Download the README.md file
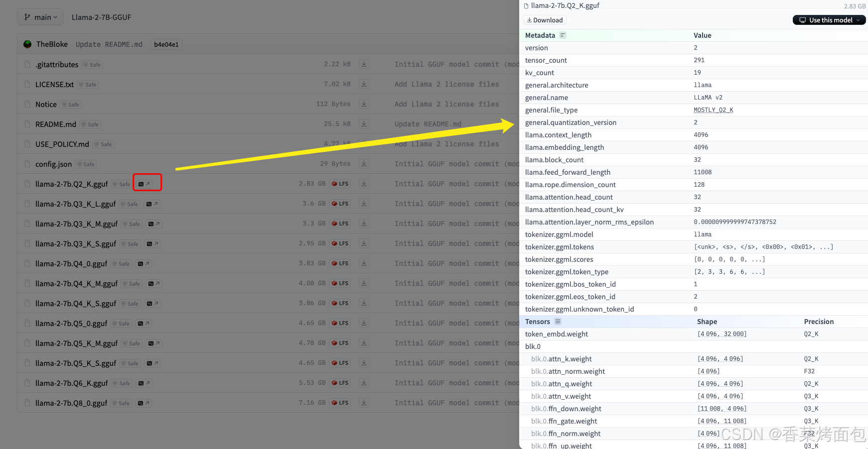Screen dimensions: 868x449 (364, 124)
